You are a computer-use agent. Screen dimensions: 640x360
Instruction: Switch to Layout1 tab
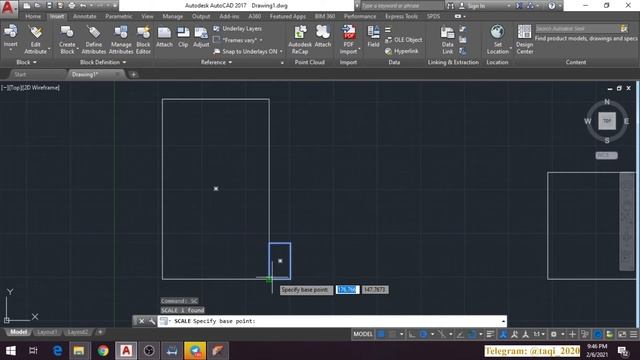tap(47, 332)
